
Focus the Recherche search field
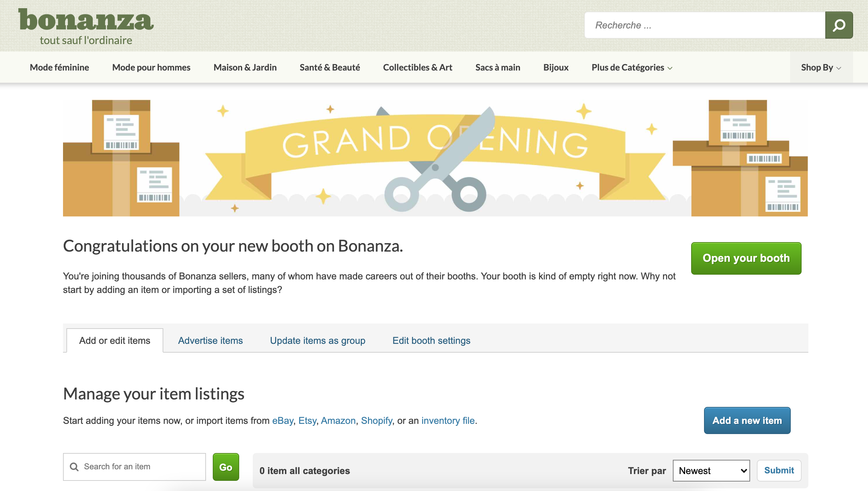click(705, 25)
